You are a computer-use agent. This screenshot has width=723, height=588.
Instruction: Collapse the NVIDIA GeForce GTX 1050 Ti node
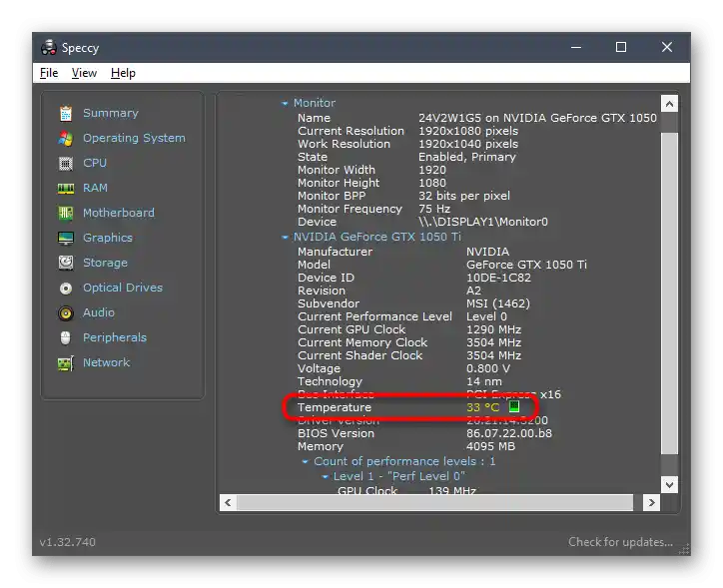pos(285,237)
